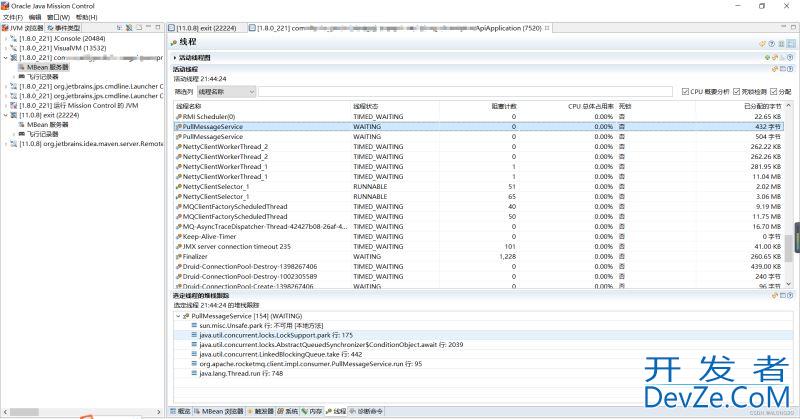Sort by the 阻塞计数 column header
Screen dimensions: 800x419
tap(479, 106)
